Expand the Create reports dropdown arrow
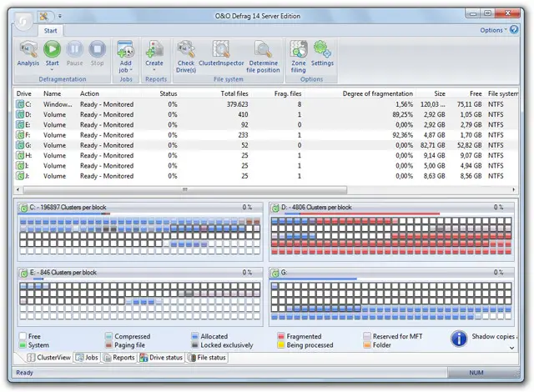 point(154,70)
